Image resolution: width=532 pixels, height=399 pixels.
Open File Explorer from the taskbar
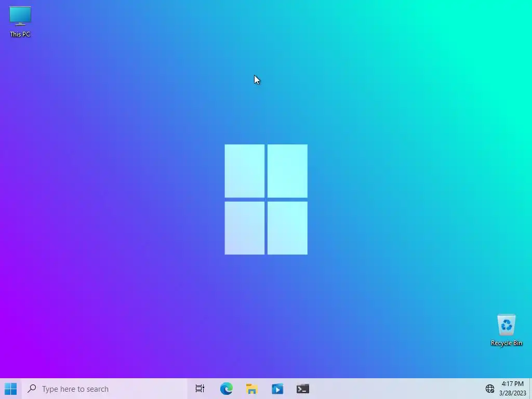point(252,389)
